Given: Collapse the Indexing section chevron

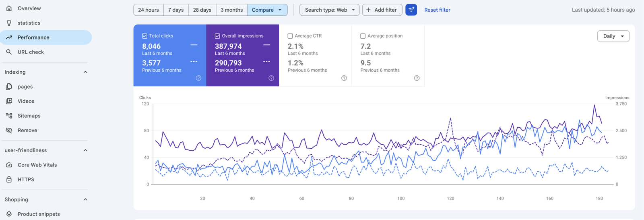Looking at the screenshot, I should click(x=85, y=72).
